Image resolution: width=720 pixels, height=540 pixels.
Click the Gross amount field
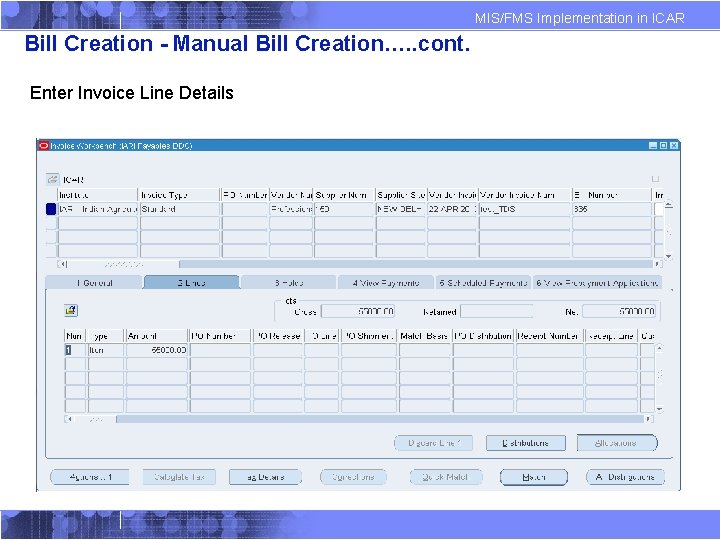click(358, 311)
